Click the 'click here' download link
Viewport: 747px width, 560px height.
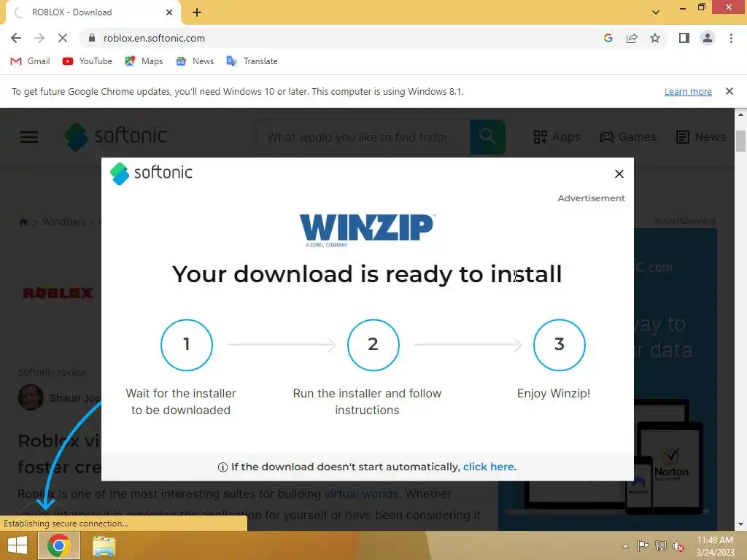coord(488,467)
